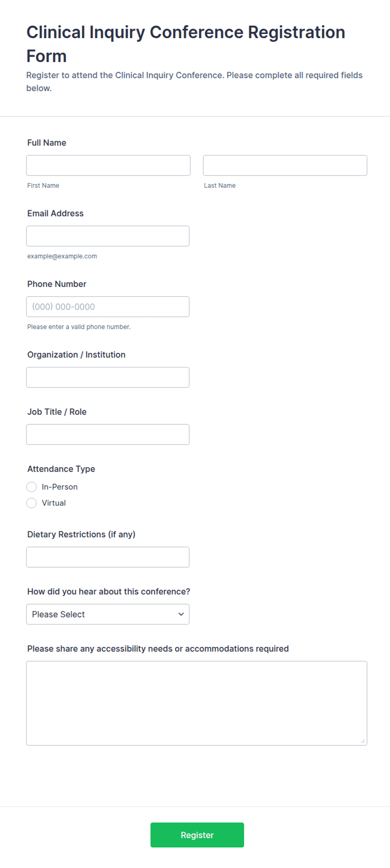Click the Full Name field label
The width and height of the screenshot is (390, 868).
47,143
